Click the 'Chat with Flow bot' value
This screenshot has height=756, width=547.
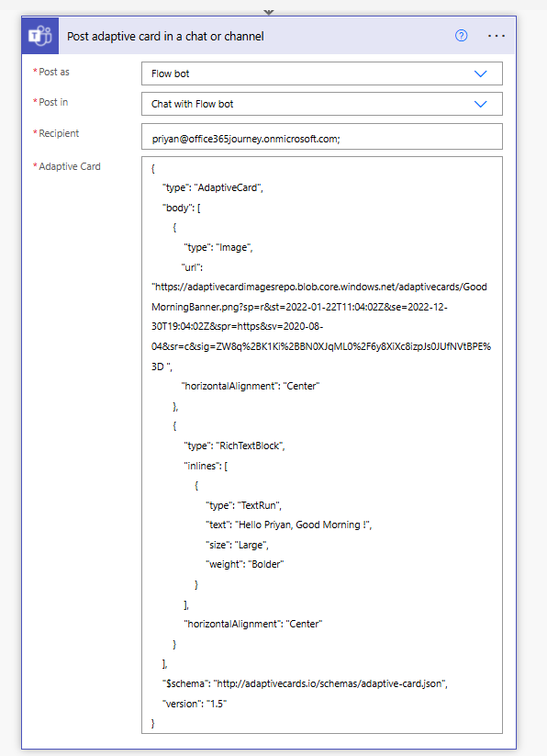192,104
